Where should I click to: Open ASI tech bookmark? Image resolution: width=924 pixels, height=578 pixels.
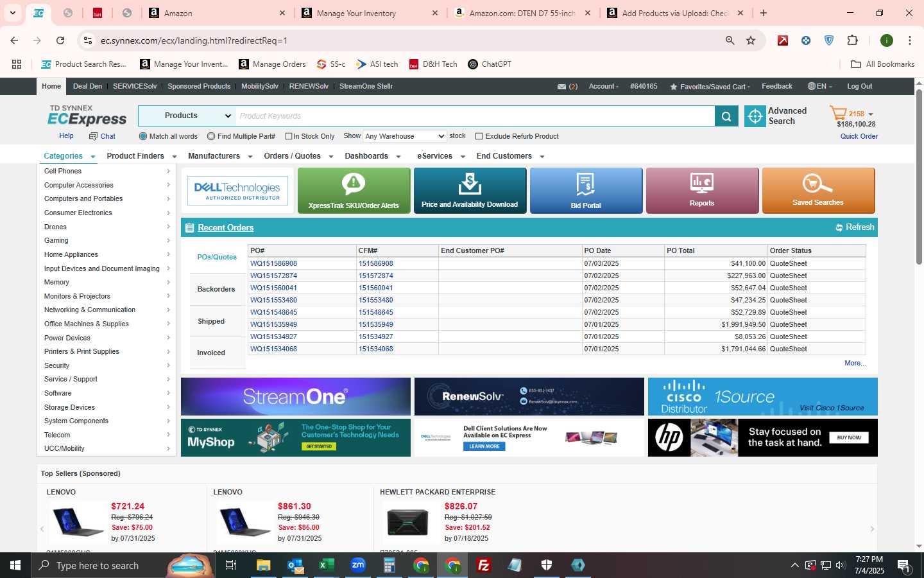click(377, 64)
